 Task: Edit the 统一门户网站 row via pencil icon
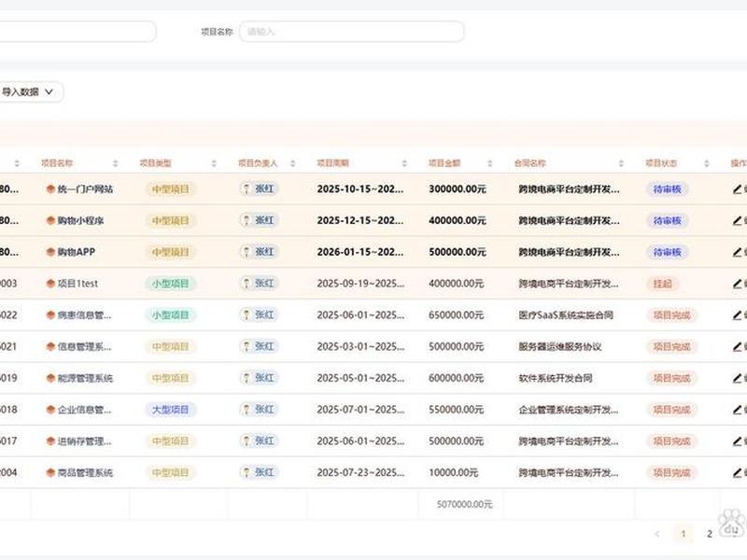tap(738, 189)
